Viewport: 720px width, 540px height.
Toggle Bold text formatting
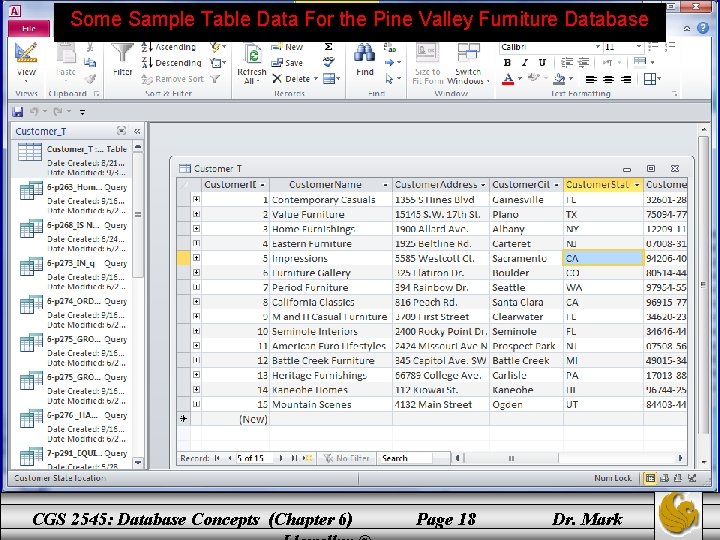click(507, 62)
